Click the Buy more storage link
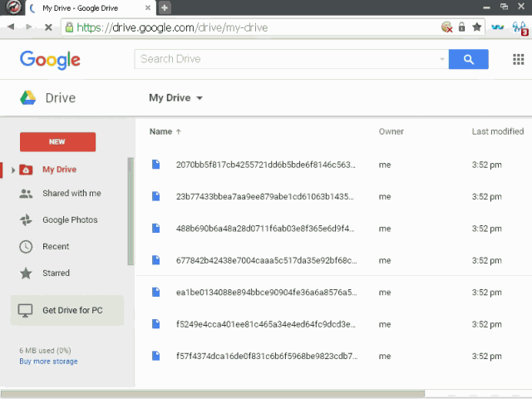This screenshot has width=532, height=399. (x=48, y=362)
